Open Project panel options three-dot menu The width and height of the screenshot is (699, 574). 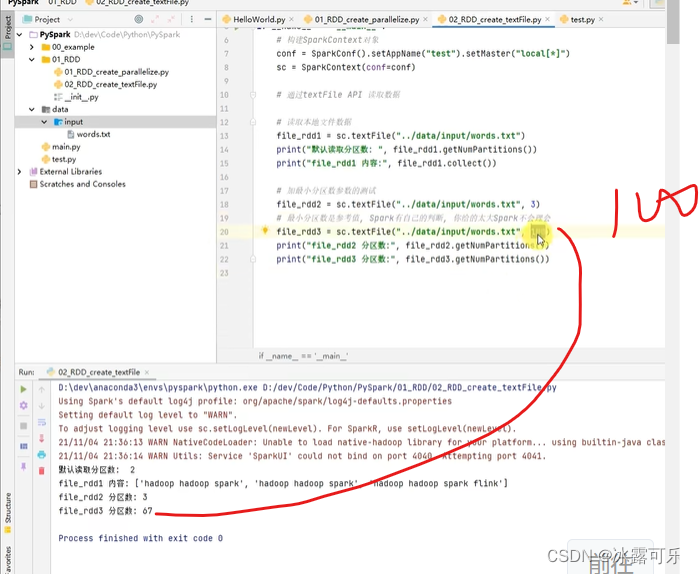192,19
